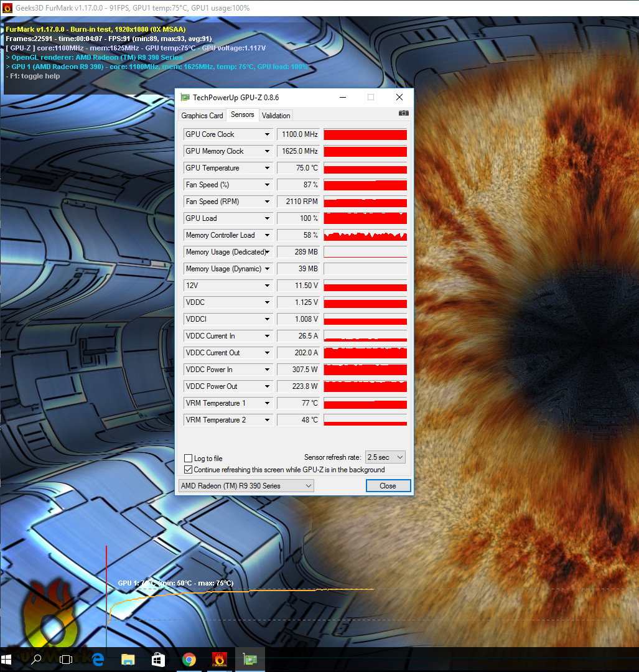Click the 77 °C VRM temperature value
This screenshot has height=672, width=639.
pyautogui.click(x=299, y=403)
